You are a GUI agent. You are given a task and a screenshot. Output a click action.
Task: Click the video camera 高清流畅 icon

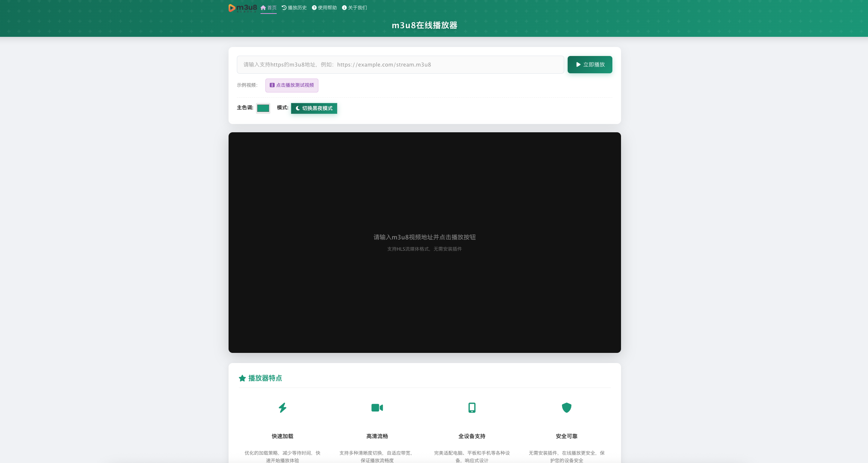pyautogui.click(x=377, y=408)
